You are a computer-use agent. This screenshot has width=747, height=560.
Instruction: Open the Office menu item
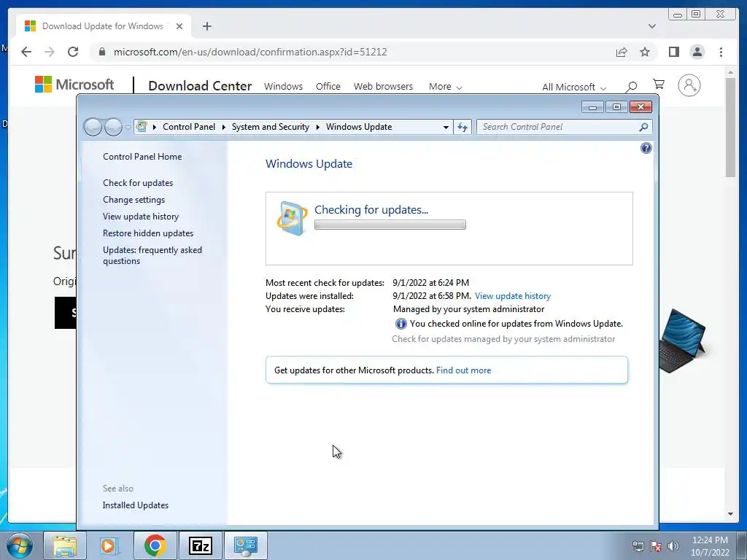[x=328, y=87]
